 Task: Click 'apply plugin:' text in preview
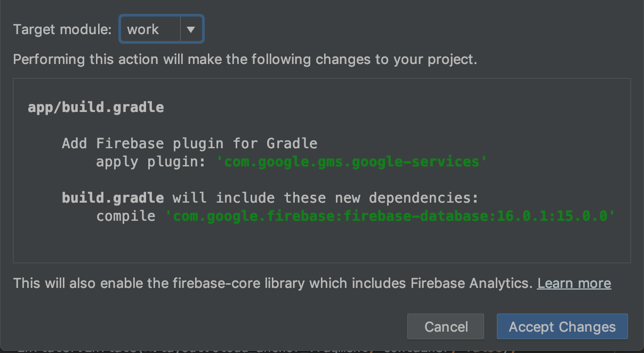click(x=151, y=162)
